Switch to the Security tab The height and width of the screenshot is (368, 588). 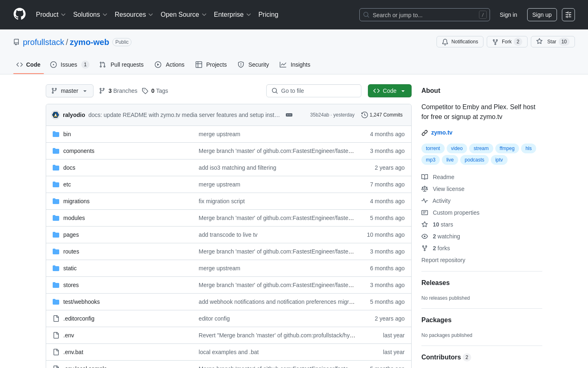[253, 65]
